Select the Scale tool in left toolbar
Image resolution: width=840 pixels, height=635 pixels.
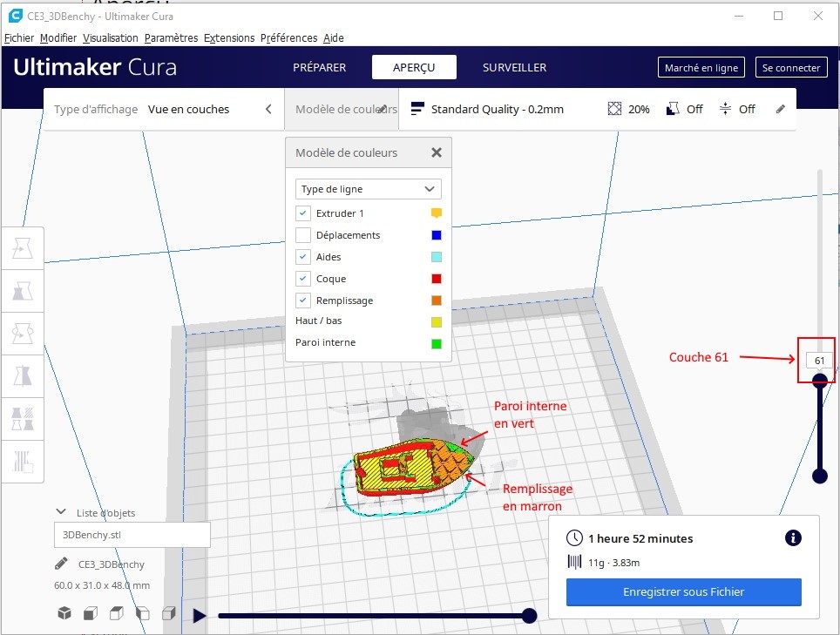23,291
